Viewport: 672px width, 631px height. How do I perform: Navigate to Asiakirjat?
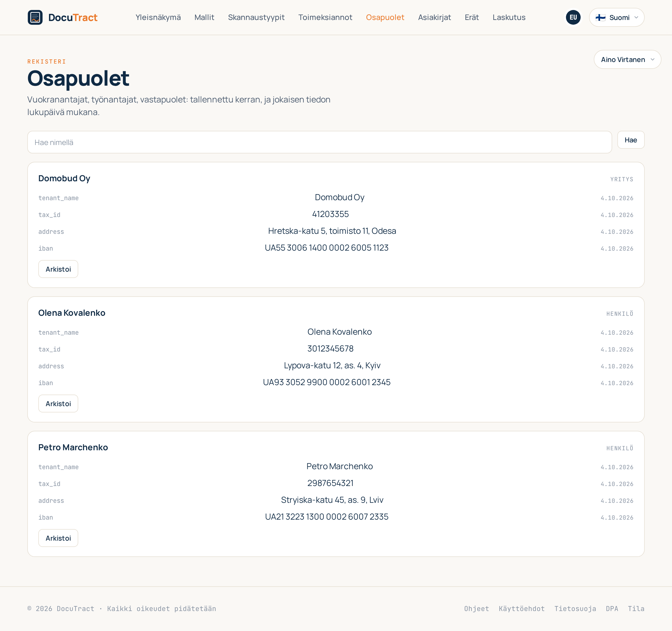[x=434, y=17]
